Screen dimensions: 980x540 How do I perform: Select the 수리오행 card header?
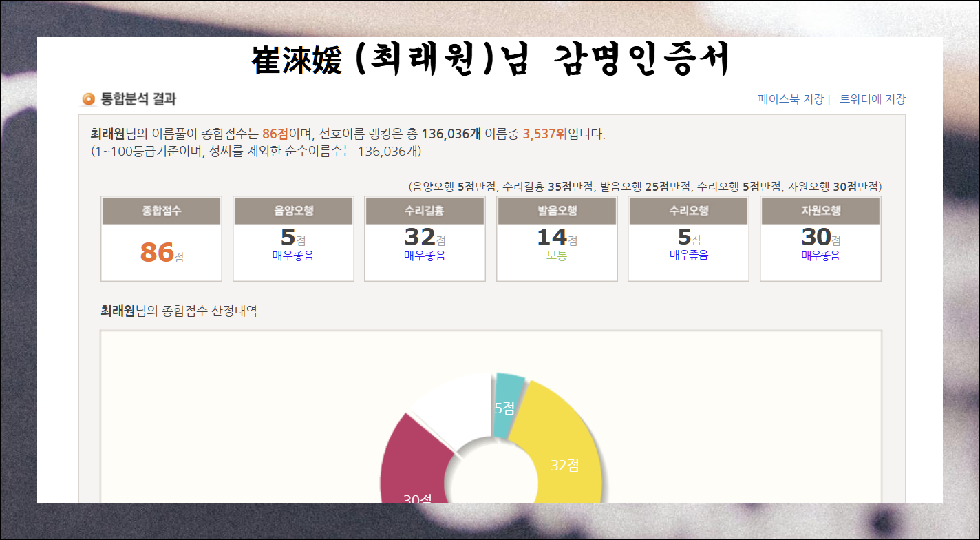point(688,211)
